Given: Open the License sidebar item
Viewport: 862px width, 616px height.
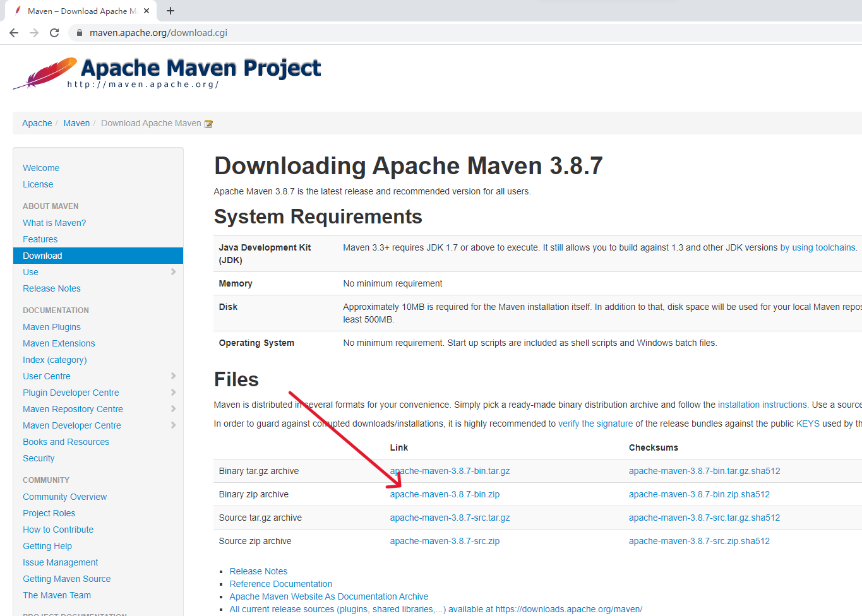Looking at the screenshot, I should point(38,184).
